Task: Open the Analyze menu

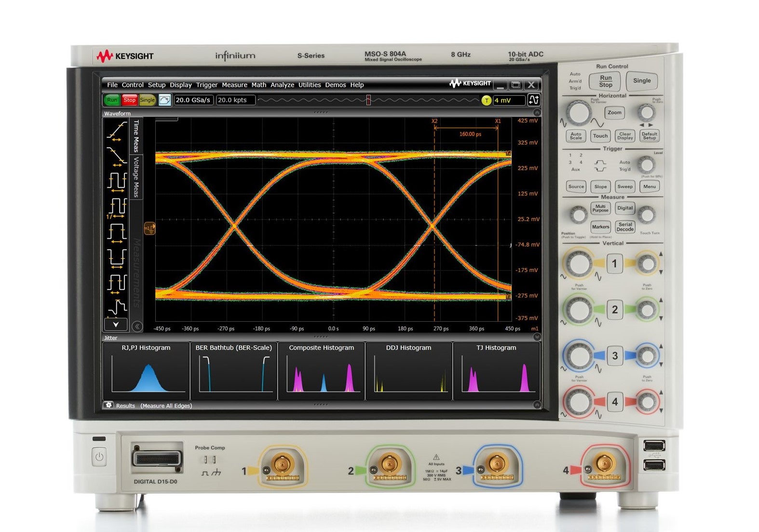Action: [282, 85]
